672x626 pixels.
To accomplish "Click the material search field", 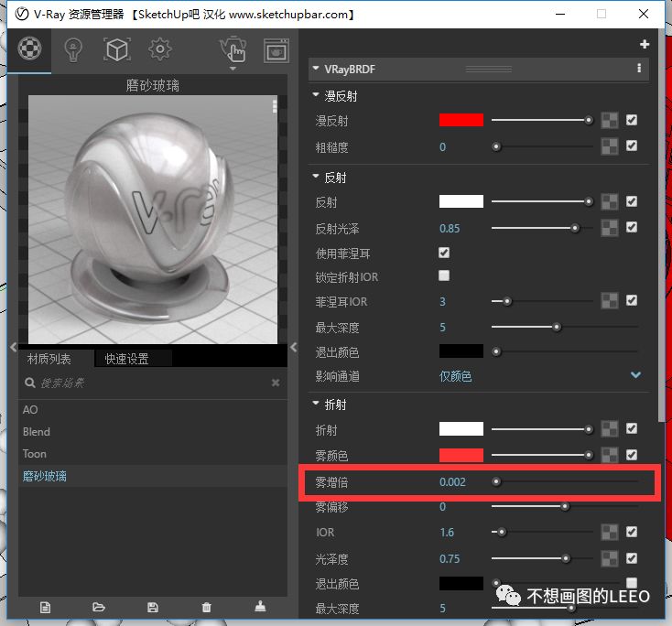I will (155, 383).
